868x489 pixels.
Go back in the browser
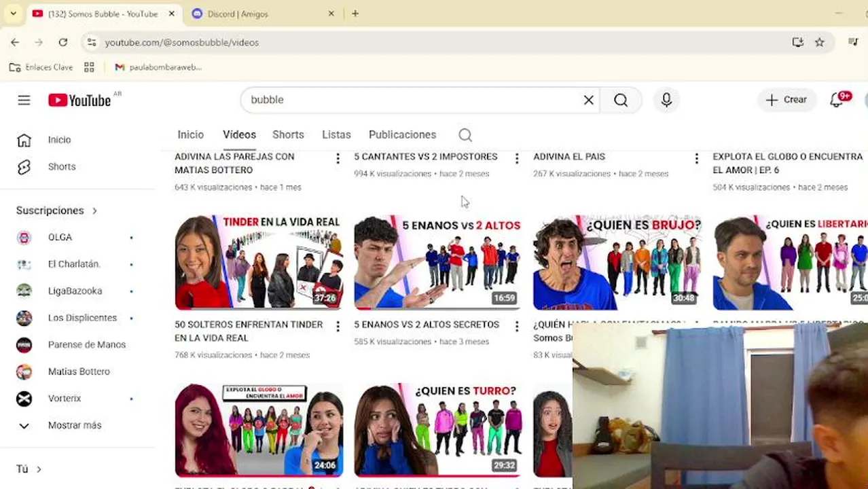[x=15, y=42]
